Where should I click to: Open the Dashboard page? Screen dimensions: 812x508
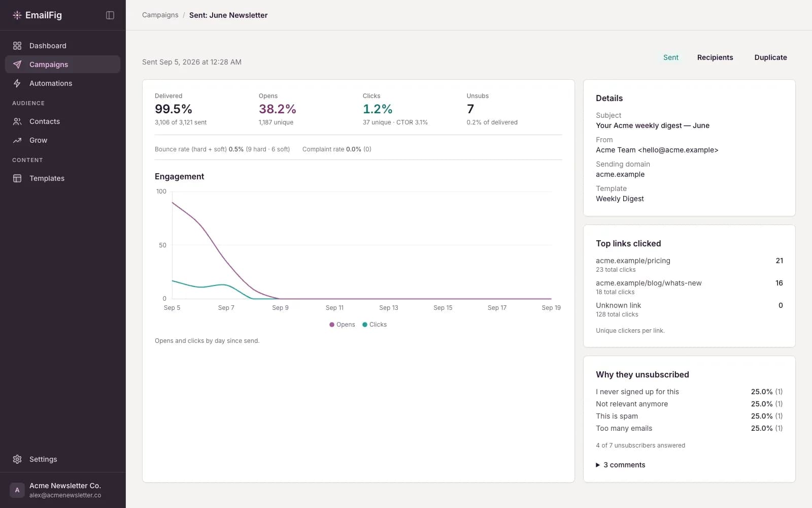click(62, 46)
